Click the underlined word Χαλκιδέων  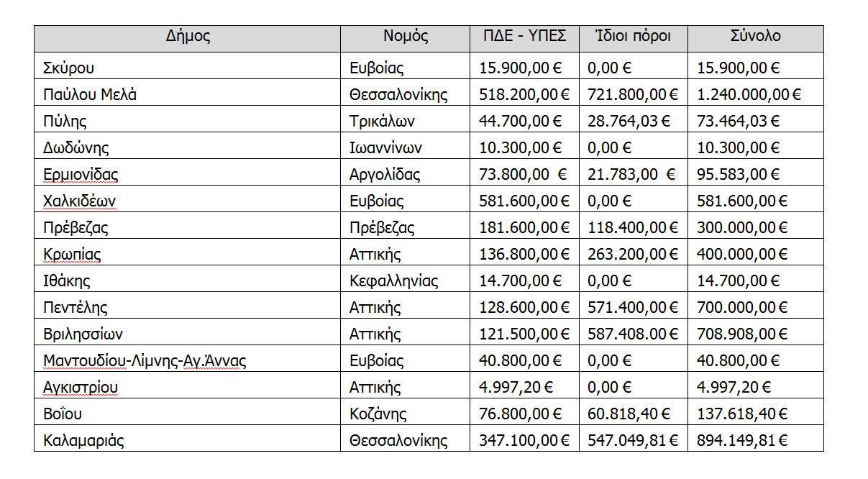[79, 201]
